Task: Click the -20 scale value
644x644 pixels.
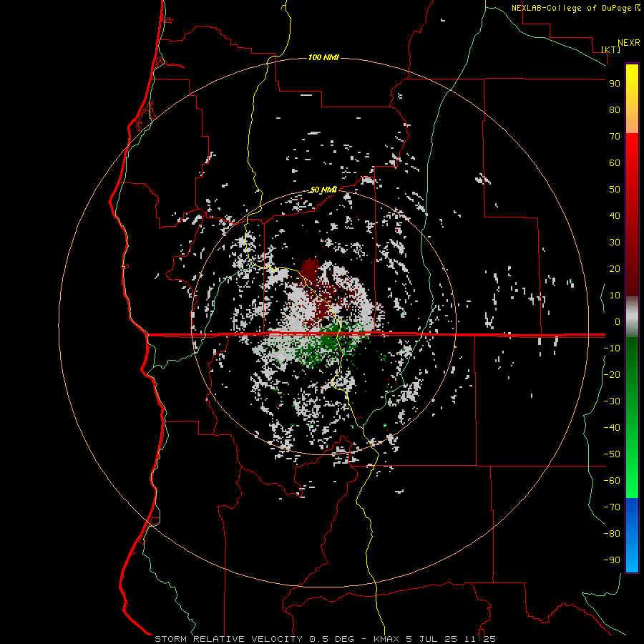Action: (x=612, y=374)
